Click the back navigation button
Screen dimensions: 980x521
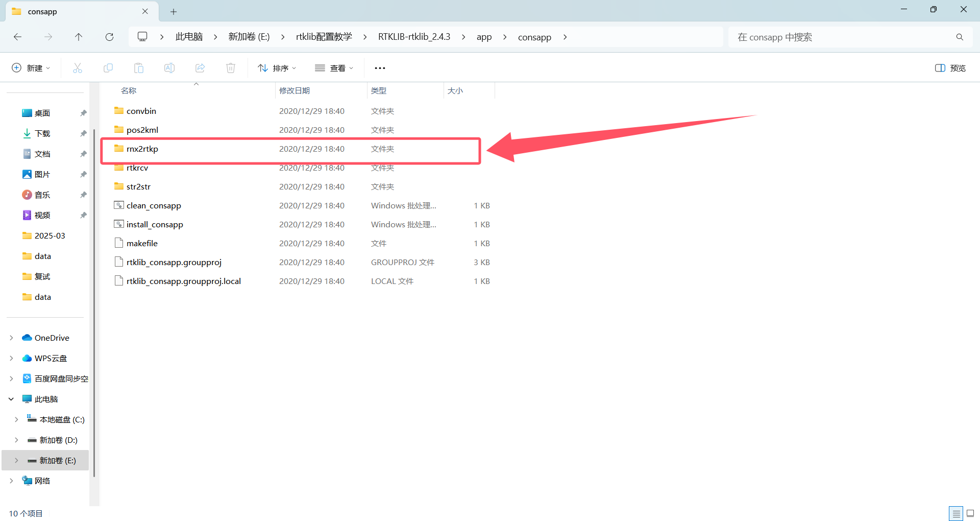(17, 37)
